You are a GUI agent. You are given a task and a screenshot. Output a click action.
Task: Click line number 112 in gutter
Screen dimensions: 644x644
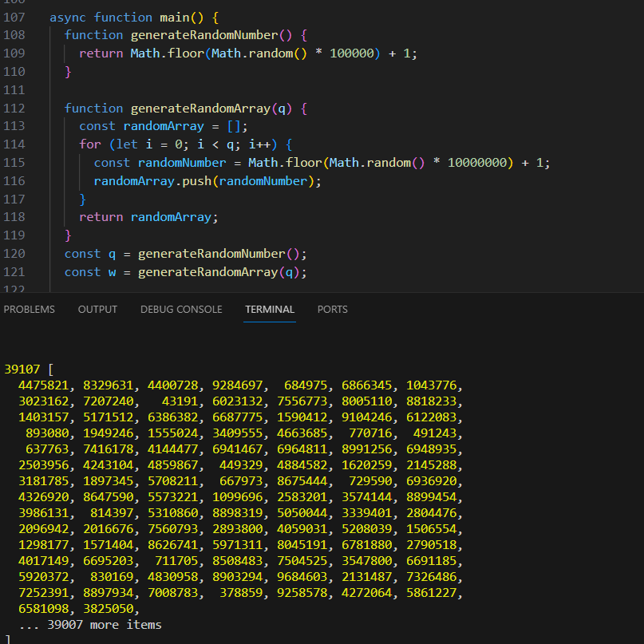coord(14,109)
